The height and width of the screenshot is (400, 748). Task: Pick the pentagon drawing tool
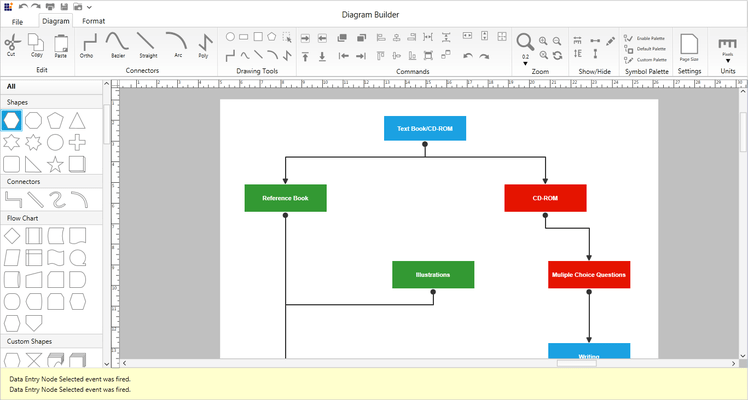pos(271,37)
